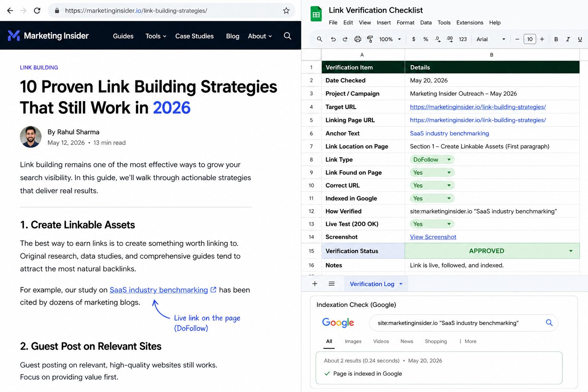
Task: Open the Extensions menu
Action: tap(470, 23)
